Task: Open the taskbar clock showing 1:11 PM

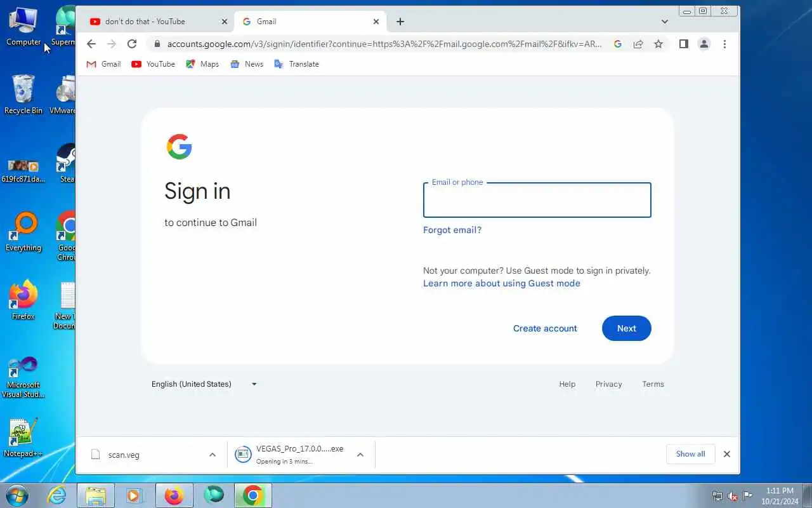Action: [x=780, y=496]
